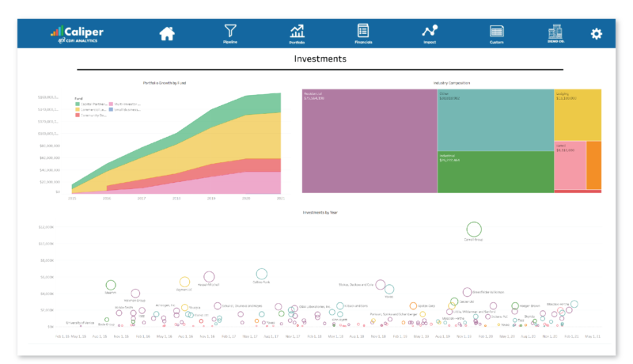Select the teal Other treemap block
Screen dimensions: 633x364
[495, 119]
